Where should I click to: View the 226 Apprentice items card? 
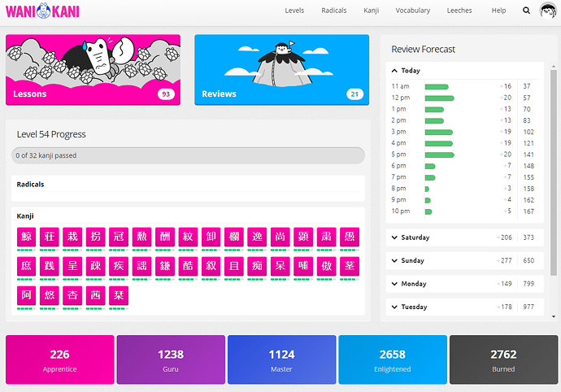59,359
